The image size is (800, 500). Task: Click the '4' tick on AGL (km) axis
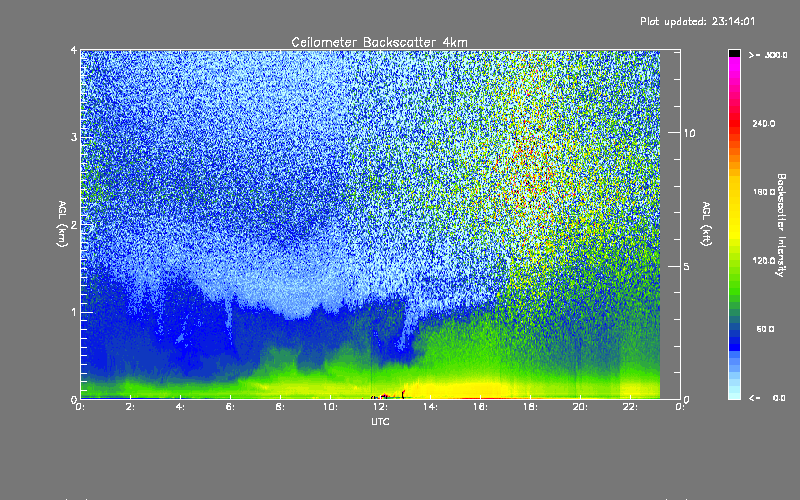74,50
